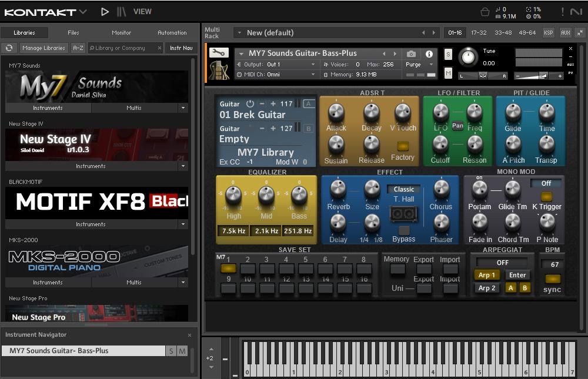
Task: Select save set slot 1
Action: coord(228,269)
